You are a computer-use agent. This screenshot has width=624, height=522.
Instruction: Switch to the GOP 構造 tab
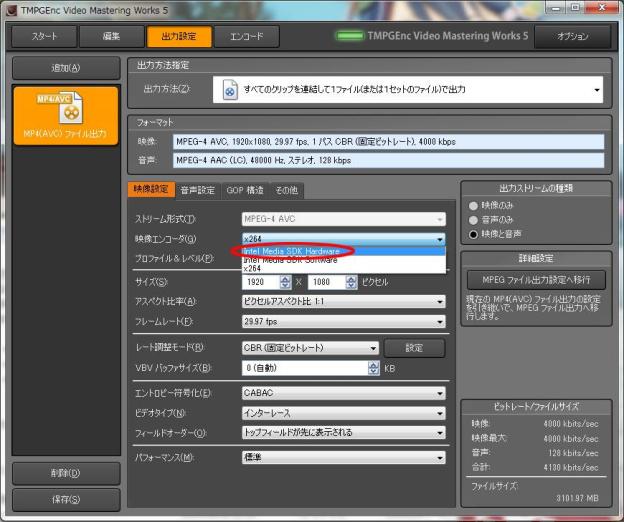(245, 190)
